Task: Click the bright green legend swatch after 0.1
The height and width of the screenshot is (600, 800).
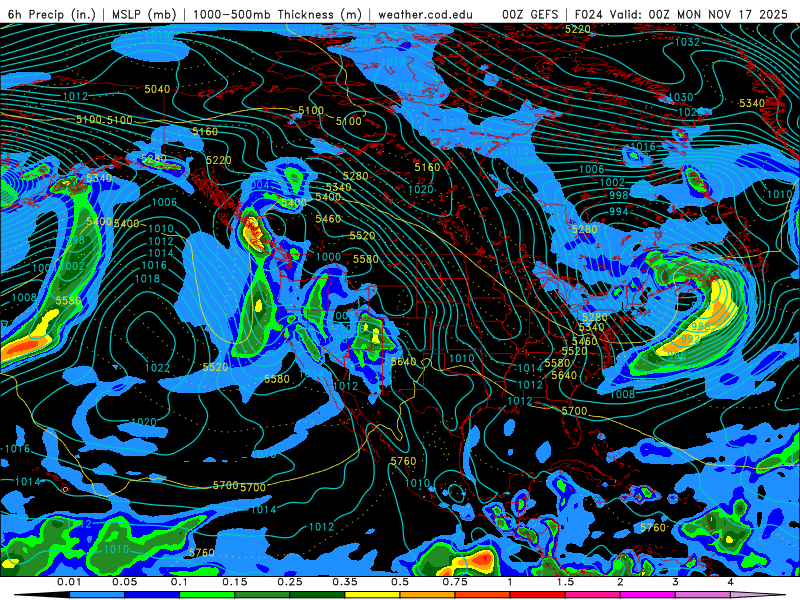Action: click(207, 595)
